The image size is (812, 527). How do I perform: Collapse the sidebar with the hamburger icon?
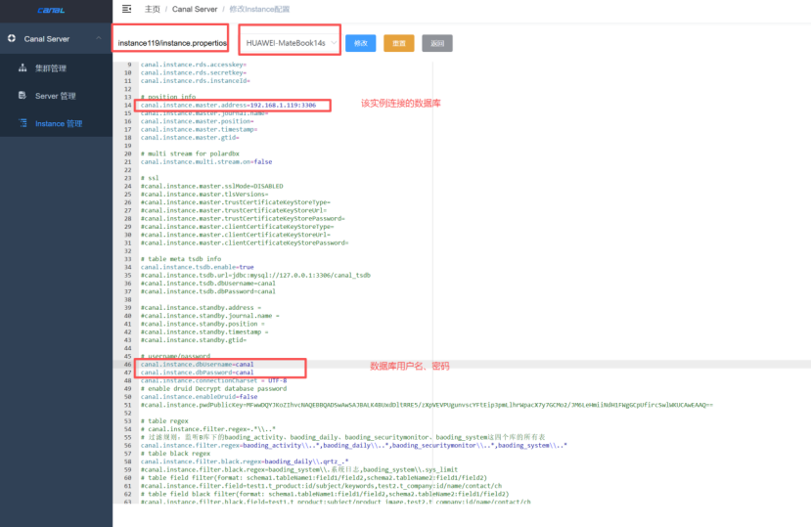pos(126,9)
